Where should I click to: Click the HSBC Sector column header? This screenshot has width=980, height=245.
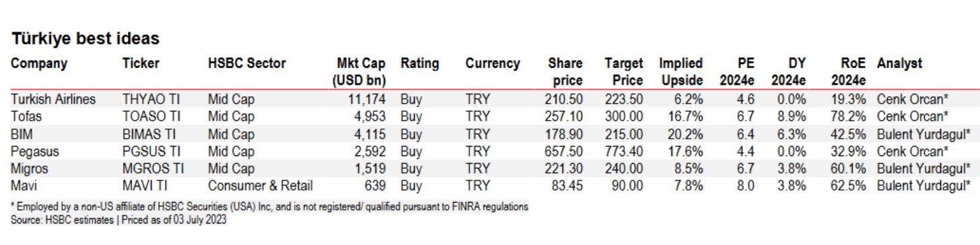pyautogui.click(x=247, y=64)
